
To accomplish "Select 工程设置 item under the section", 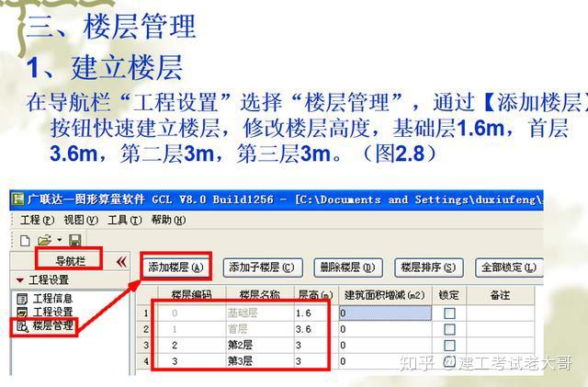I will tap(52, 312).
